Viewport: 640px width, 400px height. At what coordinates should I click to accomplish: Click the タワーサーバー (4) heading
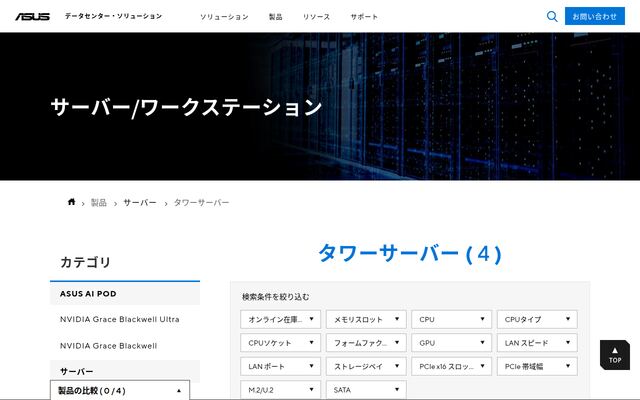(410, 253)
